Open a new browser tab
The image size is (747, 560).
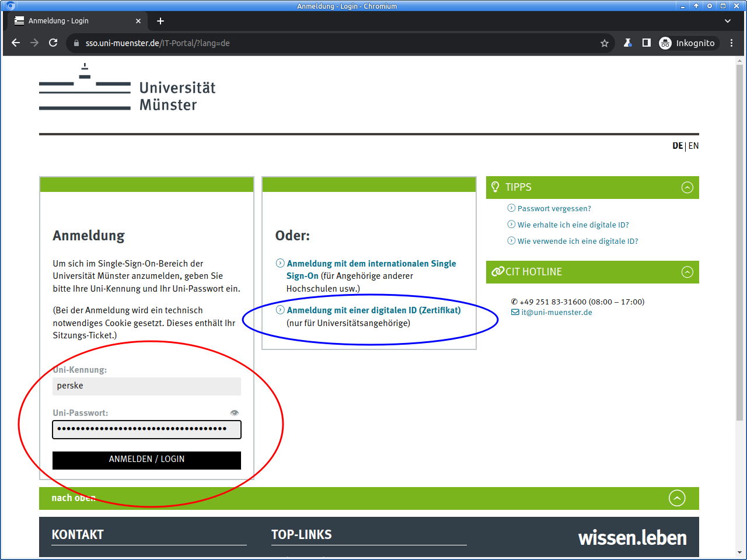[160, 21]
